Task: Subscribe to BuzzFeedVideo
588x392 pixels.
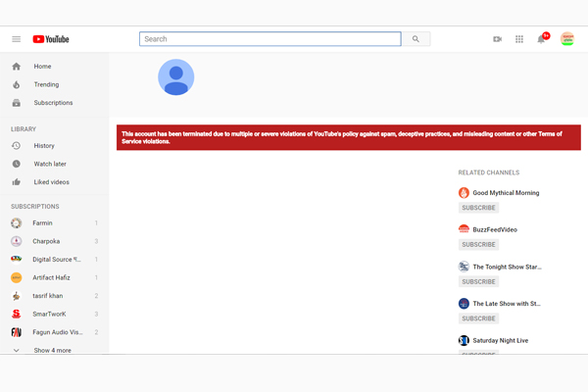Action: [478, 244]
